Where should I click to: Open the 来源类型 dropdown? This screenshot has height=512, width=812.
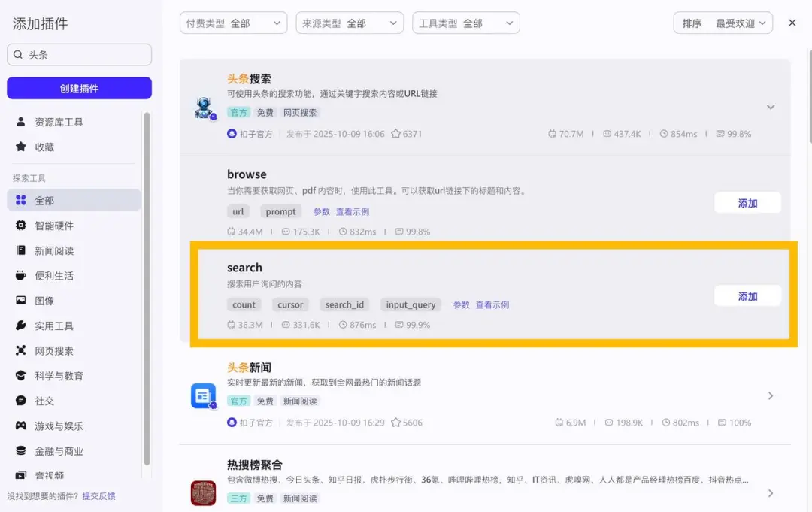click(350, 23)
